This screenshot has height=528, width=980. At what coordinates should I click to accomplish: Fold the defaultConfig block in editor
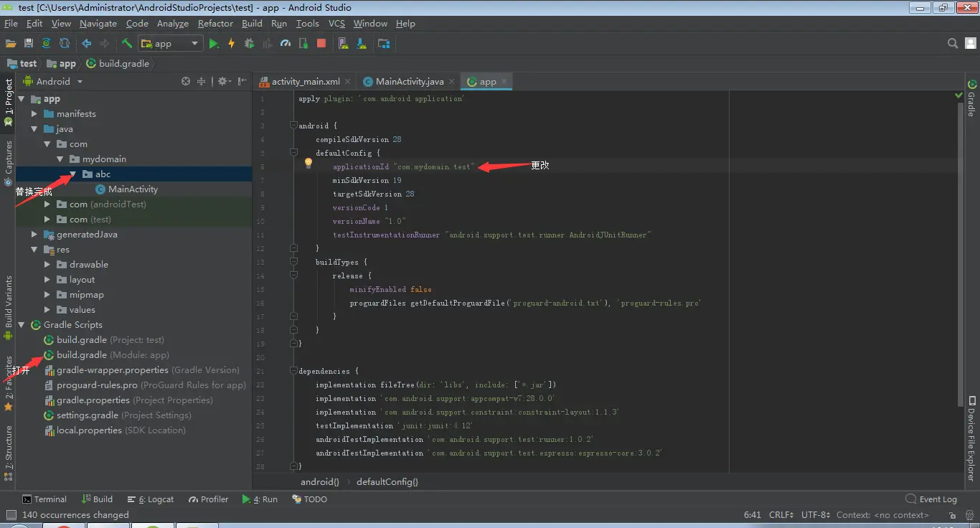coord(293,153)
